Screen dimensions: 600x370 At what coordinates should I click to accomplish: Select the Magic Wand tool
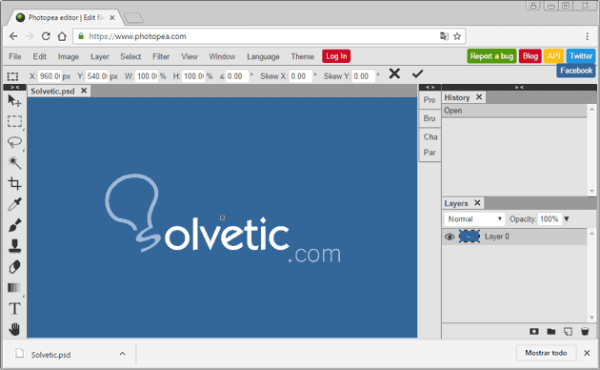15,163
